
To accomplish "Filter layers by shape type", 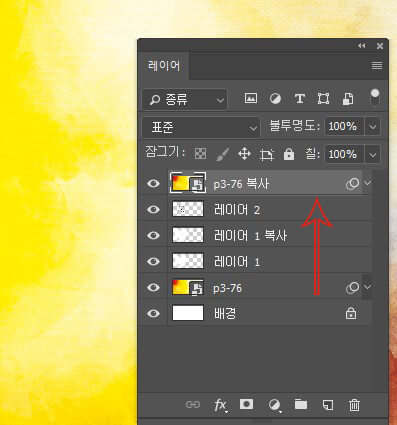I will click(x=323, y=99).
